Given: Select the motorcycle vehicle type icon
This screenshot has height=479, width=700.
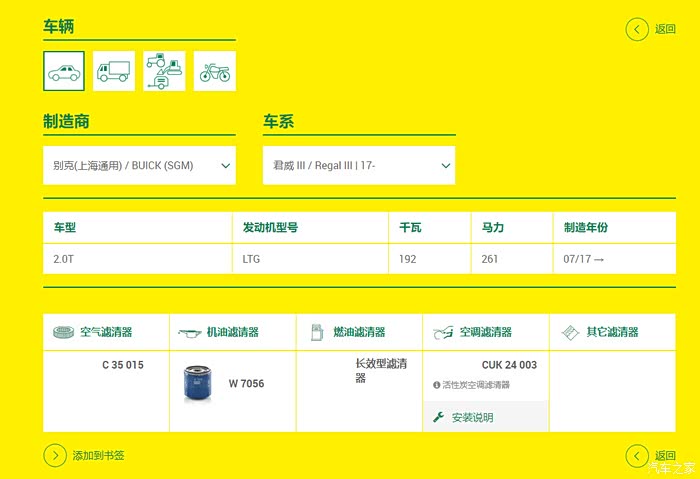Looking at the screenshot, I should click(x=214, y=72).
